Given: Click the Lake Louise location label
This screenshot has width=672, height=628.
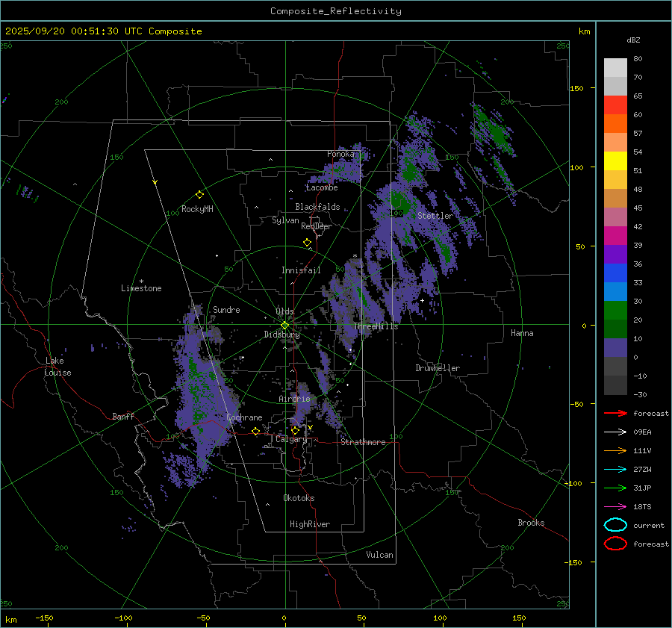Looking at the screenshot, I should click(x=57, y=367).
